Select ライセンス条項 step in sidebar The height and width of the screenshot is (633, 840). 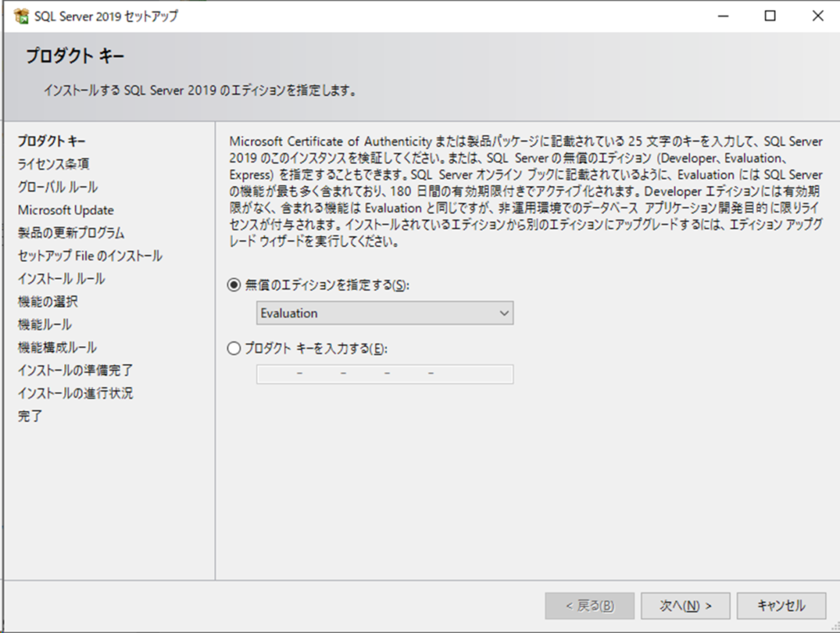53,164
